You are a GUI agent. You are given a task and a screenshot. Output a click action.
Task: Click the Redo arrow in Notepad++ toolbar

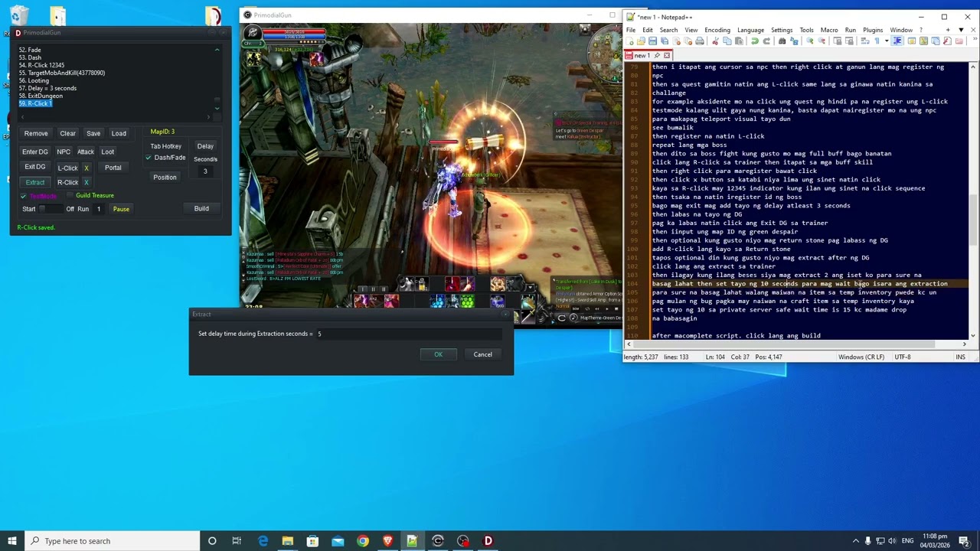coord(767,41)
